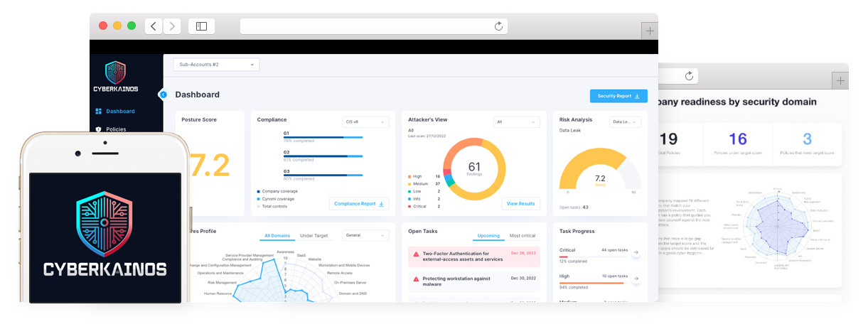Collapse the sidebar with the blue arrow

coord(163,95)
